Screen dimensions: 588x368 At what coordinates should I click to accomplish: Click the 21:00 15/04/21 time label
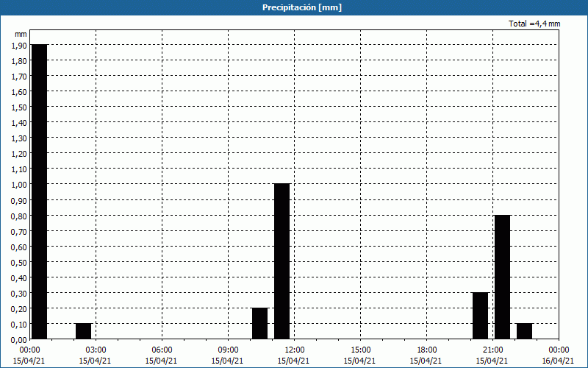[x=492, y=355]
